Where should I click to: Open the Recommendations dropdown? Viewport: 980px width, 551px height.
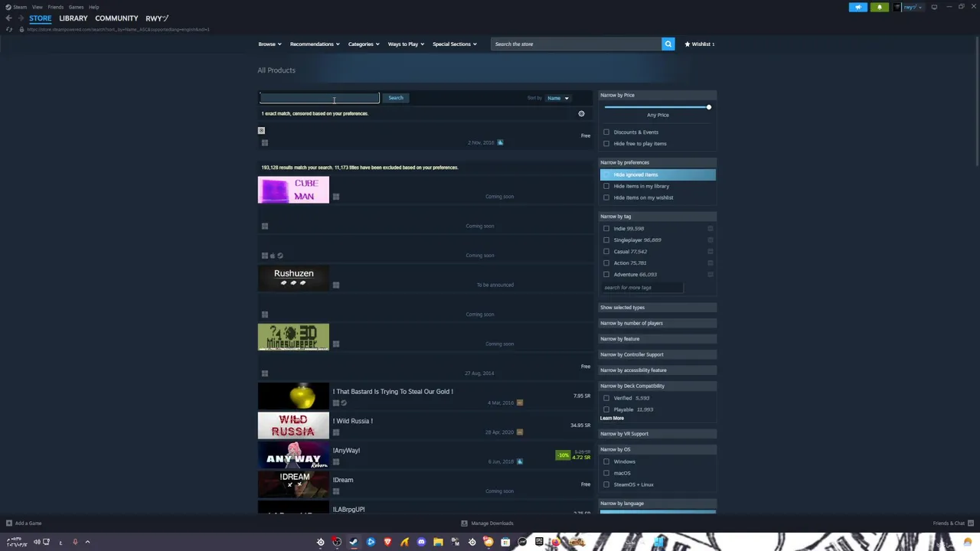point(315,44)
